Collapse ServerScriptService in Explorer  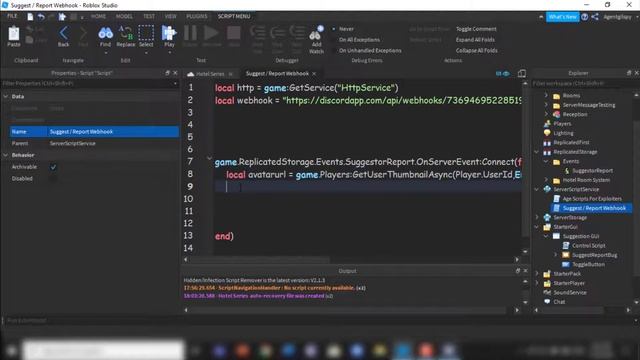point(537,189)
